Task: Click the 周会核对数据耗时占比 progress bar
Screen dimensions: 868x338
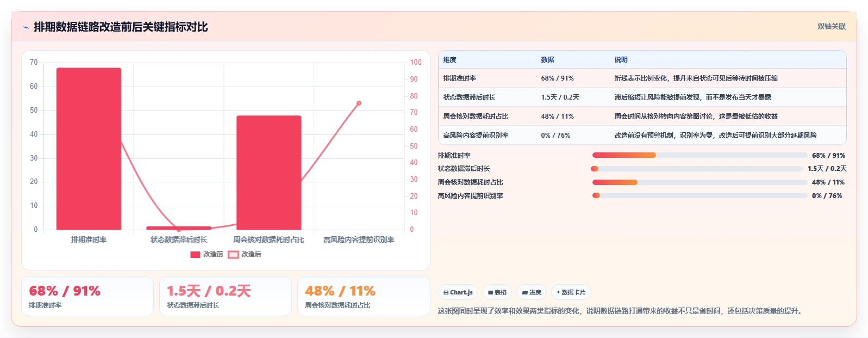Action: (700, 182)
